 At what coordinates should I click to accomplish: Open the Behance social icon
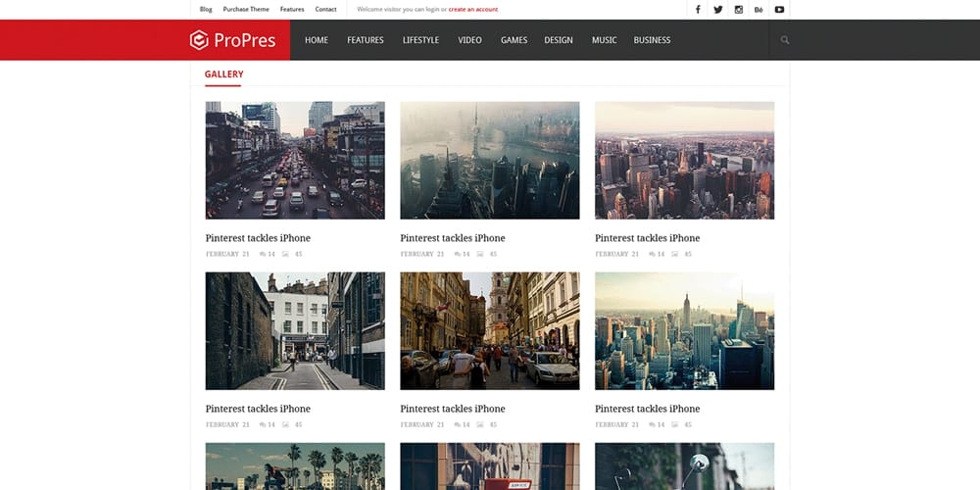point(759,10)
